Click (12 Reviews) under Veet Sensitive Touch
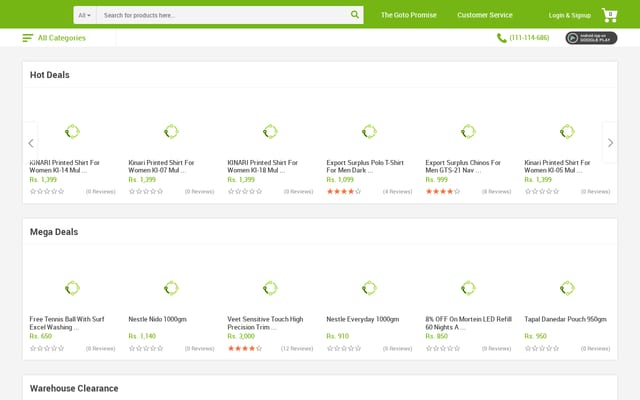640x400 pixels. tap(297, 349)
